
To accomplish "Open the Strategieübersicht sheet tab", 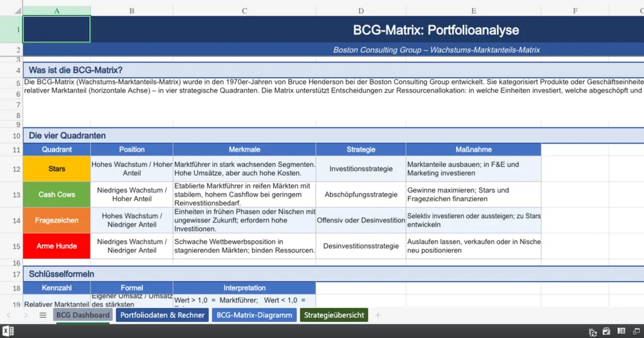I will click(x=334, y=315).
